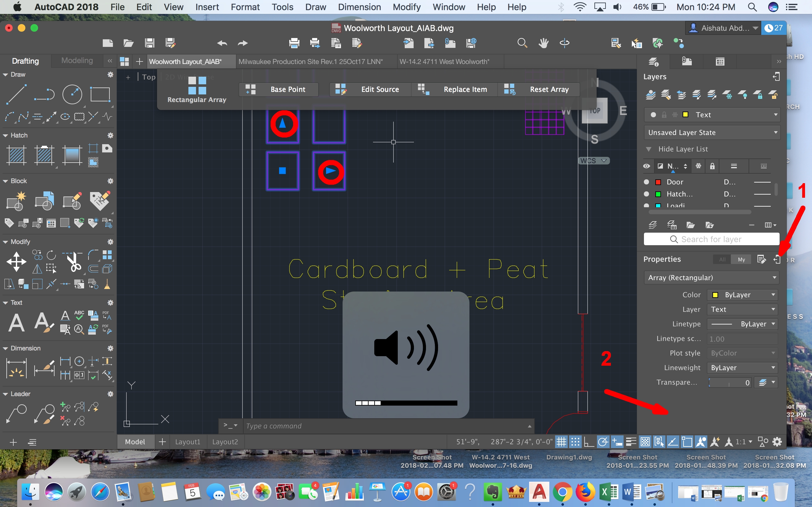Image resolution: width=812 pixels, height=507 pixels.
Task: Select the Move tool in Modify panel
Action: click(16, 262)
